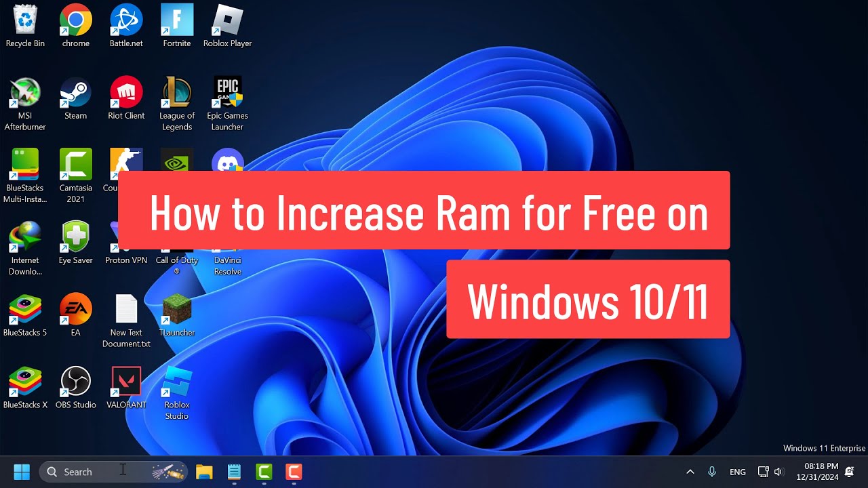The height and width of the screenshot is (488, 868).
Task: Click the party popper search highlight icon
Action: pyautogui.click(x=169, y=472)
